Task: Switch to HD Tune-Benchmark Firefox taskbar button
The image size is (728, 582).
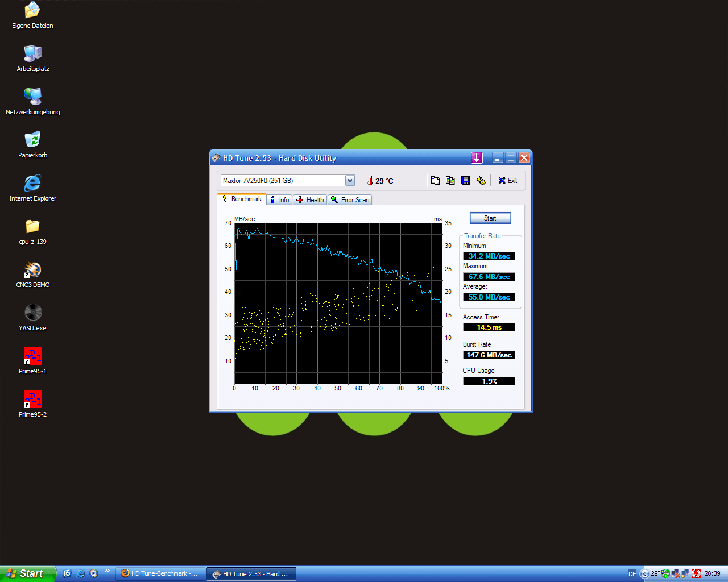Action: [x=160, y=573]
